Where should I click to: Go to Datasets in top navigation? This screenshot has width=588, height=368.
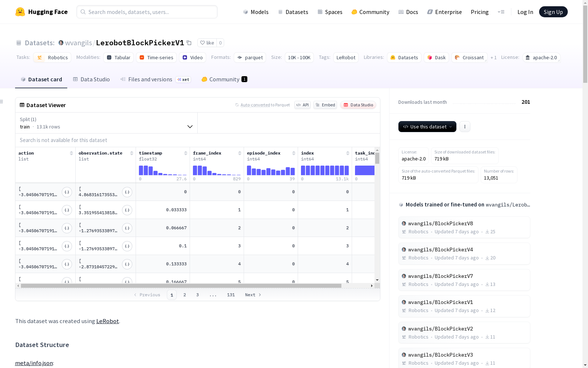point(293,12)
